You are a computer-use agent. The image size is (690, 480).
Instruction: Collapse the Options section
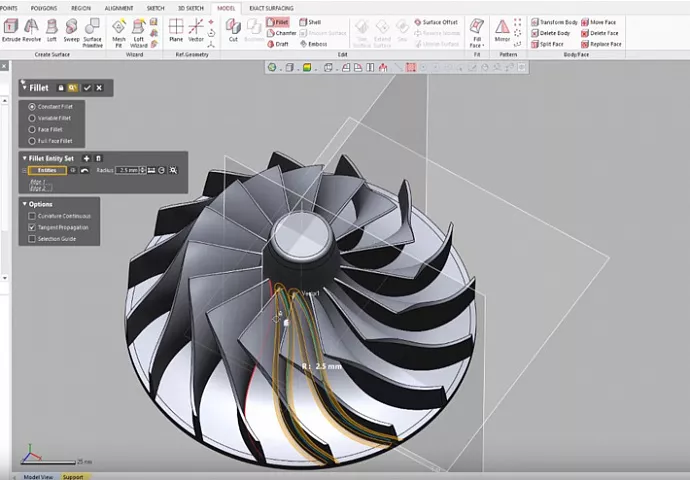pyautogui.click(x=25, y=204)
